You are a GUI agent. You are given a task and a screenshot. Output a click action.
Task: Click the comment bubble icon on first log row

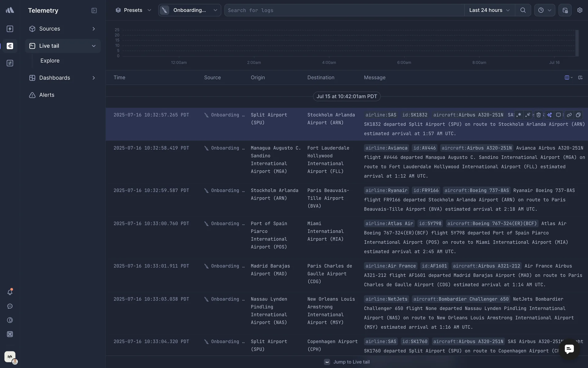tap(558, 115)
